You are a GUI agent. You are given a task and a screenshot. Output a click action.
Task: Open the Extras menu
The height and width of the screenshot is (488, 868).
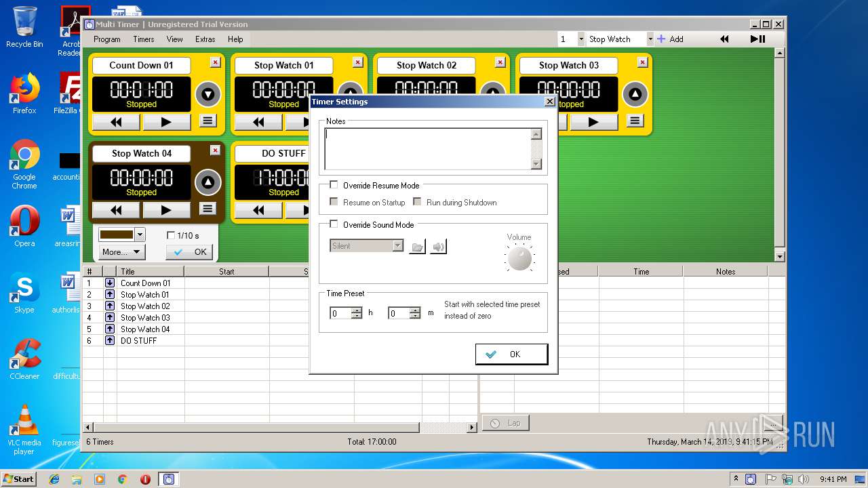click(x=205, y=39)
